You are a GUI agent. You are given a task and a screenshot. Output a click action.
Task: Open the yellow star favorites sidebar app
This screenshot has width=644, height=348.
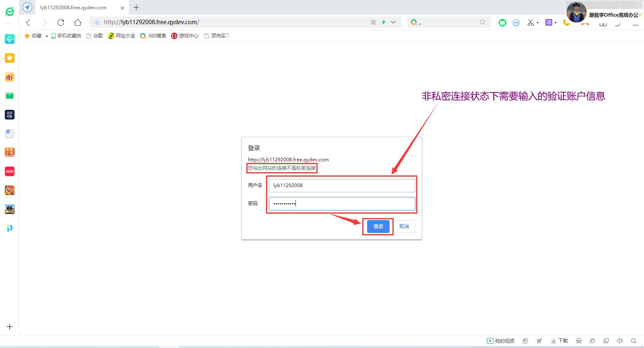tap(10, 58)
